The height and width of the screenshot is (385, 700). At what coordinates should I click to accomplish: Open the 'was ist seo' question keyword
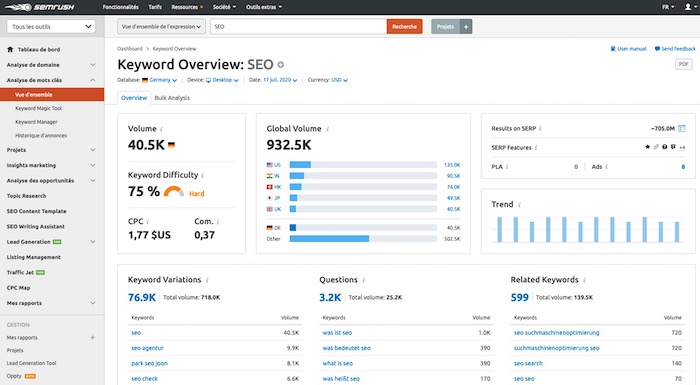pos(337,333)
